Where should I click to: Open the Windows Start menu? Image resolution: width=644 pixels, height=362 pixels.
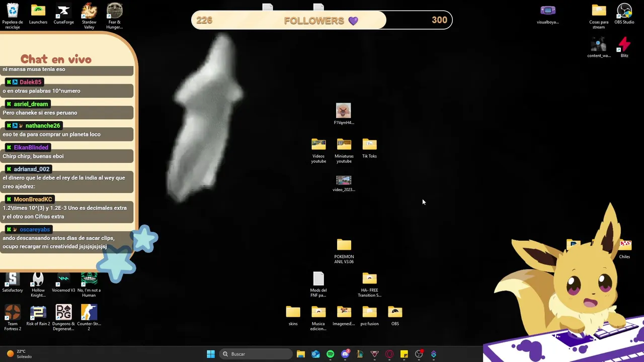211,354
